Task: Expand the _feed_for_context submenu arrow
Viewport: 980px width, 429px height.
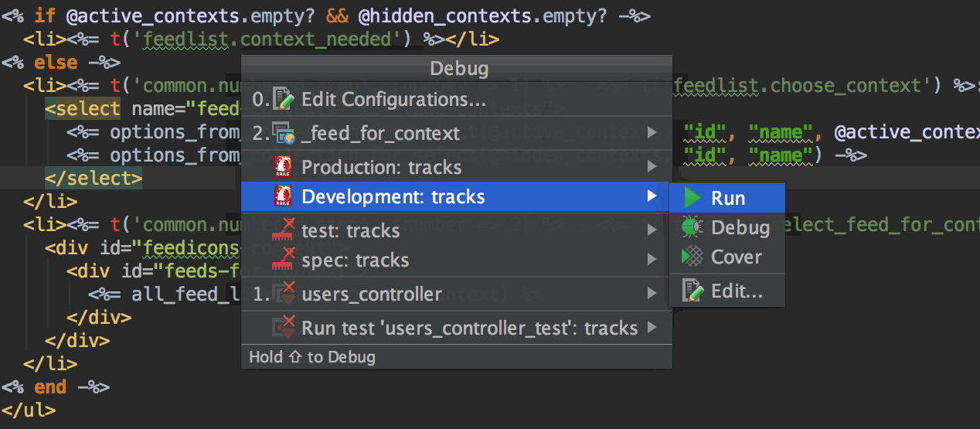Action: (652, 133)
